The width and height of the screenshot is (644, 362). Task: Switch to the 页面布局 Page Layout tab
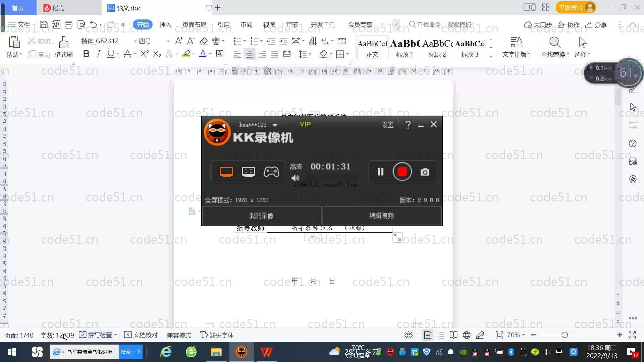coord(194,25)
